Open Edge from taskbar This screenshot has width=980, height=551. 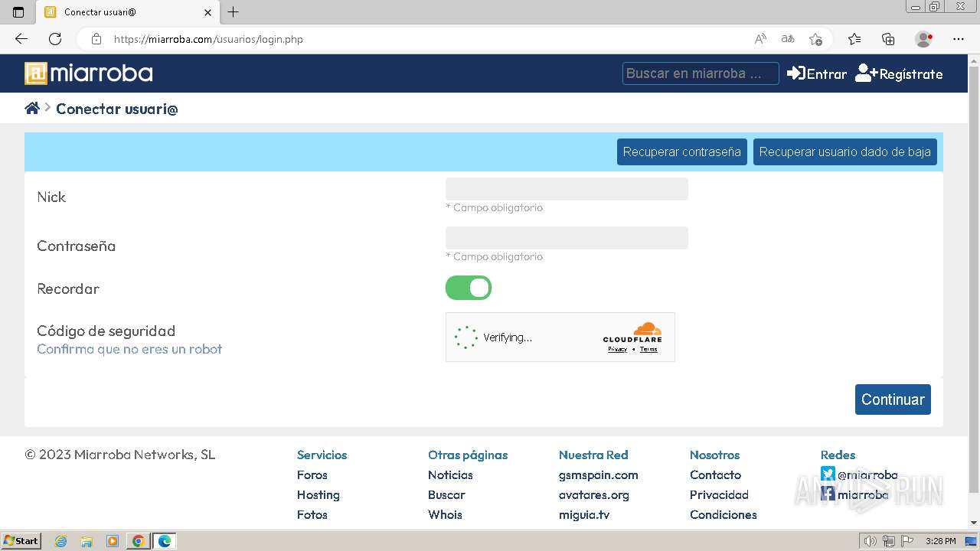click(165, 541)
